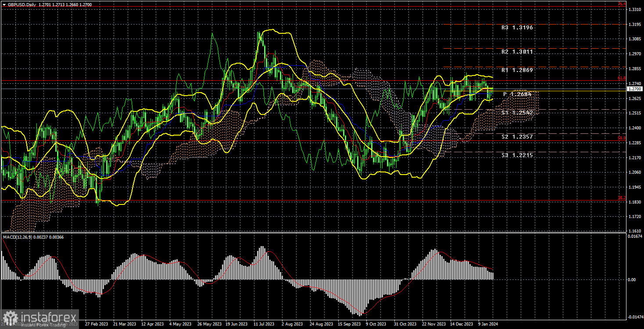This screenshot has width=644, height=329.
Task: Click the 1.3310 price axis value
Action: [635, 10]
